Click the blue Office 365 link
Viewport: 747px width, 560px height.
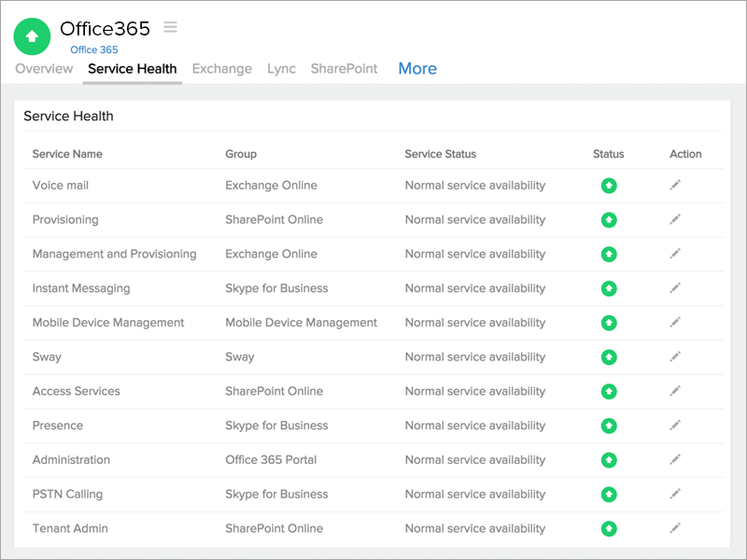click(x=94, y=49)
